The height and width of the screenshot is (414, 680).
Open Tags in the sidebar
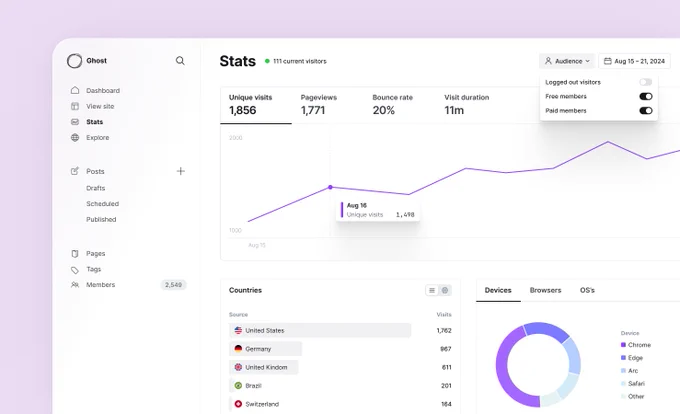tap(93, 269)
